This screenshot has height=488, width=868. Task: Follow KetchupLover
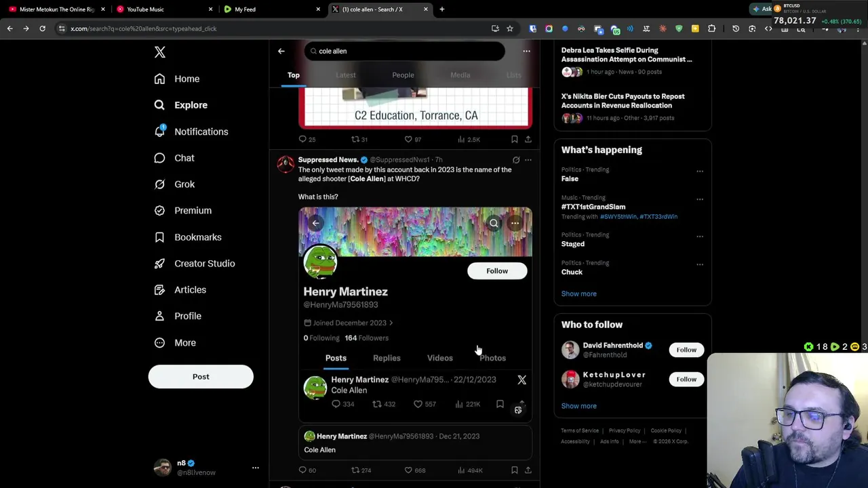click(686, 379)
